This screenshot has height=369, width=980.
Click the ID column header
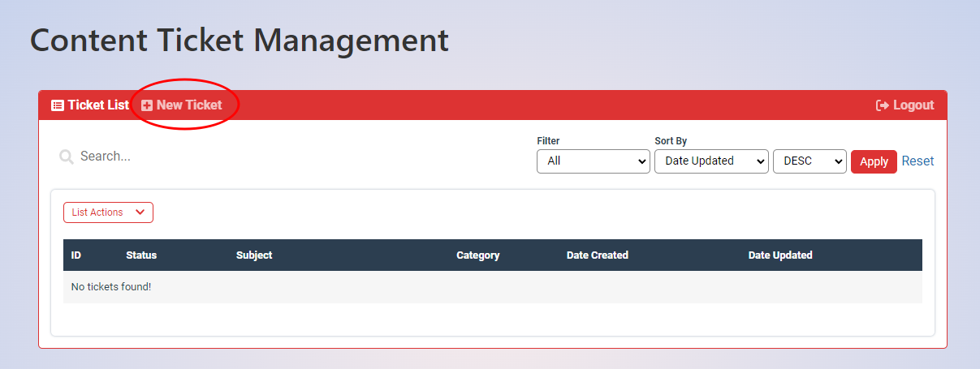pyautogui.click(x=76, y=255)
